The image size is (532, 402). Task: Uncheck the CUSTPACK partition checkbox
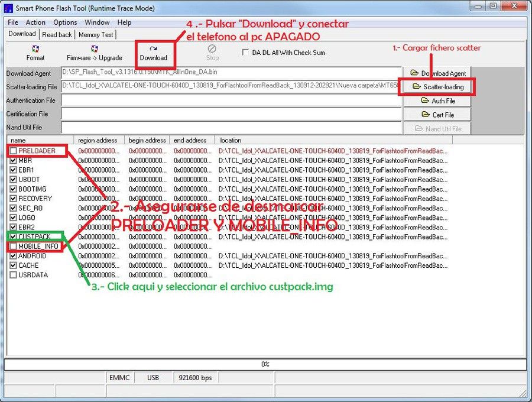point(13,236)
